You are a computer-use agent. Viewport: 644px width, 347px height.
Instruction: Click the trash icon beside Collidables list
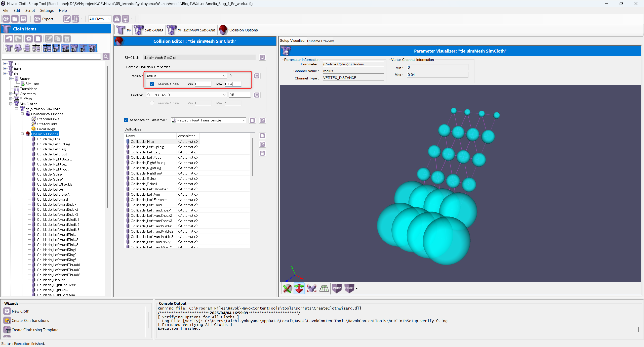(x=262, y=153)
